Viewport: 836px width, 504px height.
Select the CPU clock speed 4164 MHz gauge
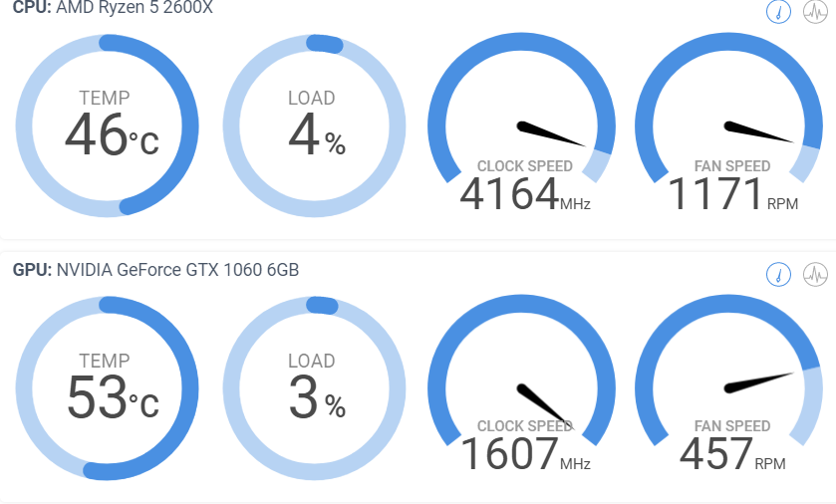(x=521, y=124)
